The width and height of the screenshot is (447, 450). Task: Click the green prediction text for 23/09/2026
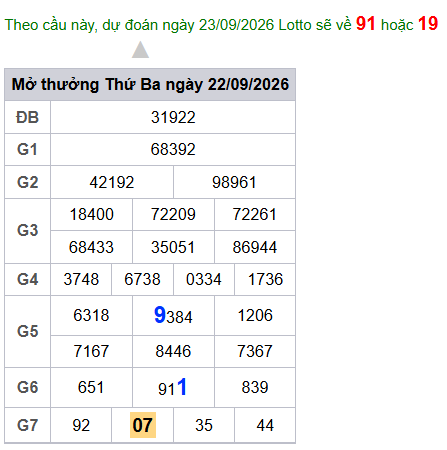(178, 25)
